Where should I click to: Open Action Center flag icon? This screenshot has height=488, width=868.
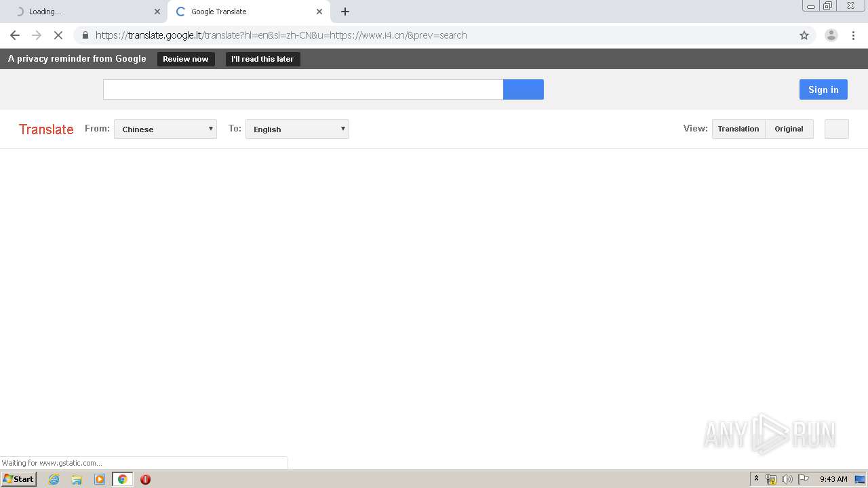click(804, 479)
